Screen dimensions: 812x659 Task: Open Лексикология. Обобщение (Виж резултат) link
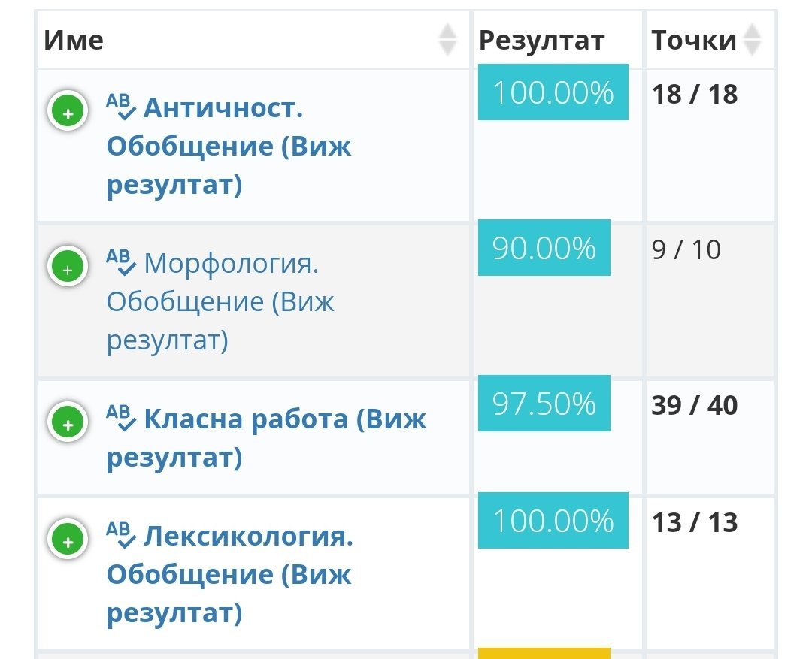pyautogui.click(x=229, y=575)
